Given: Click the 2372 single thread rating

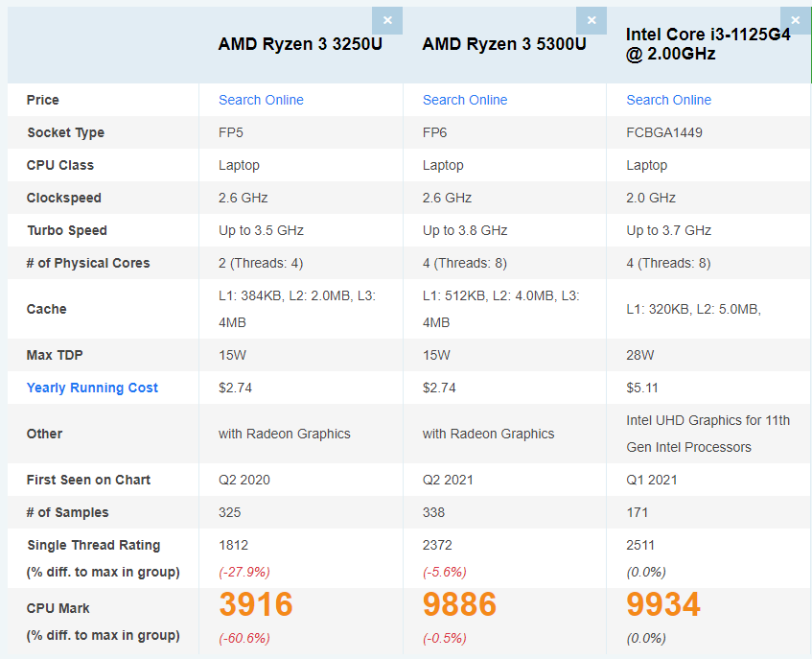Looking at the screenshot, I should pos(437,545).
